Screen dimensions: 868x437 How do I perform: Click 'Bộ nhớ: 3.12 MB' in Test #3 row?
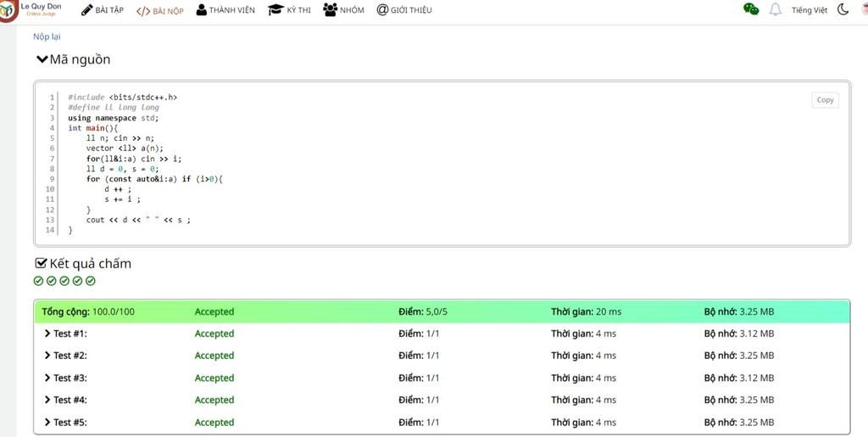coord(739,378)
